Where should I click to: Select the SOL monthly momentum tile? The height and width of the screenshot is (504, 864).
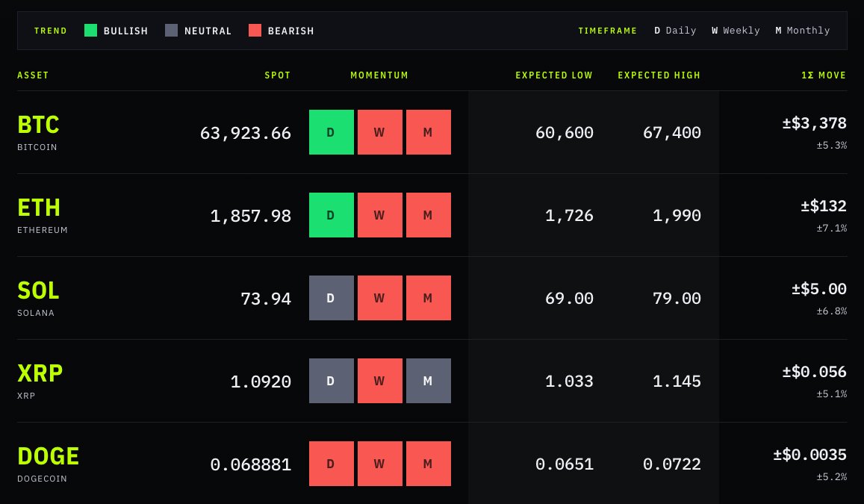point(428,298)
